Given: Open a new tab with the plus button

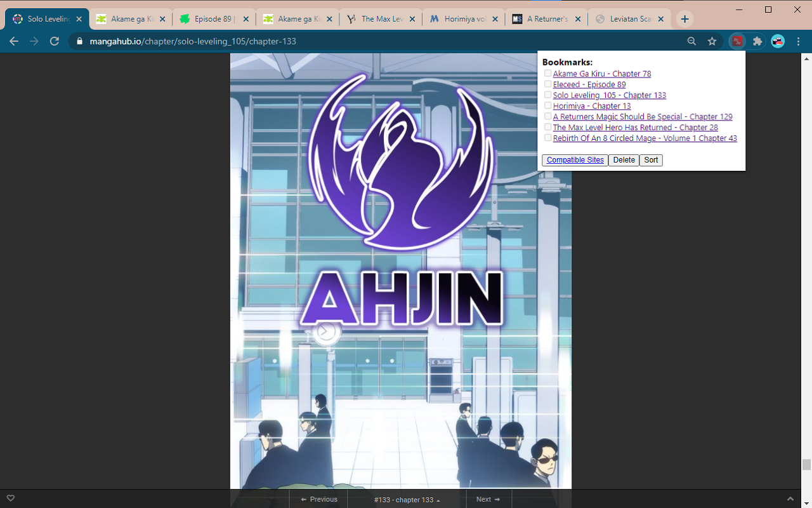Looking at the screenshot, I should coord(684,19).
